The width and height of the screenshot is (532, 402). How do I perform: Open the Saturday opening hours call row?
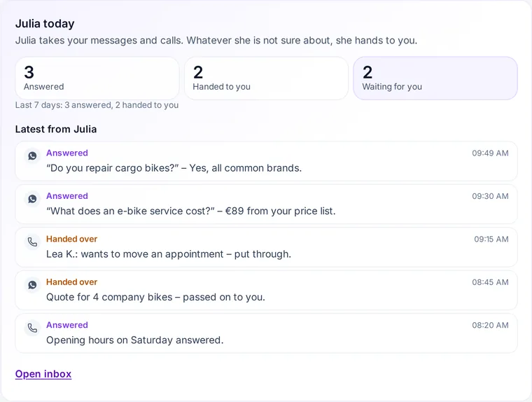[x=266, y=333]
